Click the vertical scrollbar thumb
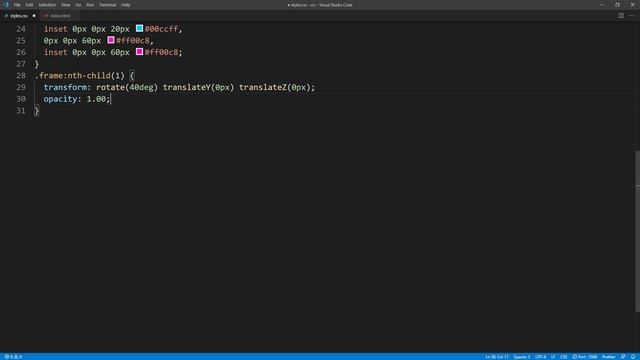Screen dimensions: 640x360 pyautogui.click(x=637, y=231)
